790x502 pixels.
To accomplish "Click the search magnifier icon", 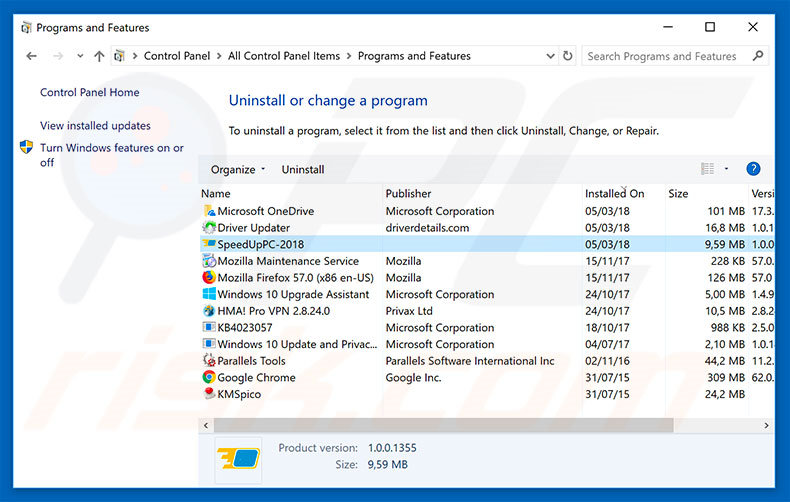I will coord(758,56).
